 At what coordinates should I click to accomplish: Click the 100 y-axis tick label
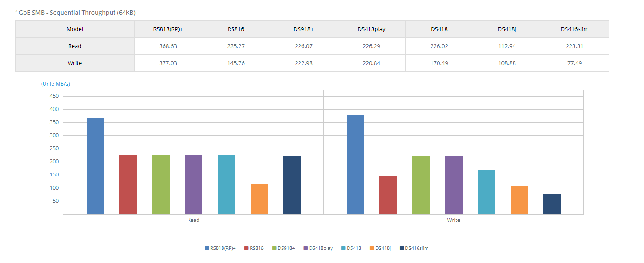pos(55,188)
